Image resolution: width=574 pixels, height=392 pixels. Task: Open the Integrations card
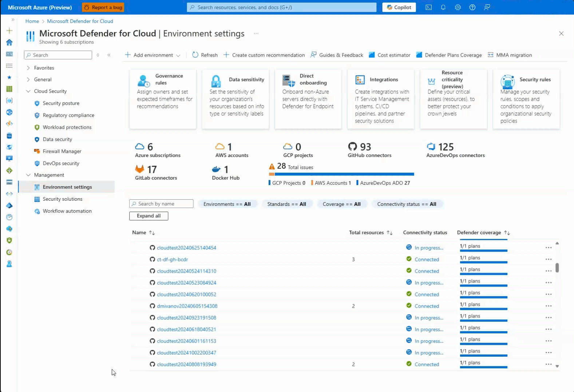click(381, 99)
